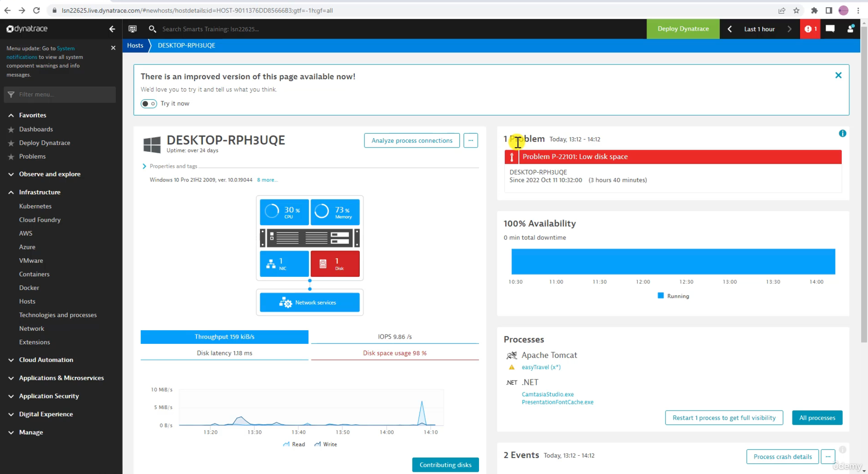Viewport: 868px width, 474px height.
Task: Open the NIC network interface tile
Action: (284, 264)
